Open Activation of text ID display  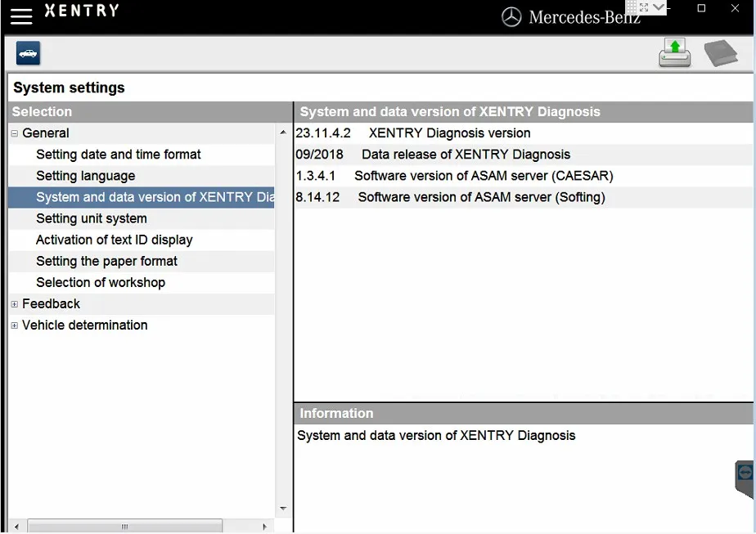[114, 240]
